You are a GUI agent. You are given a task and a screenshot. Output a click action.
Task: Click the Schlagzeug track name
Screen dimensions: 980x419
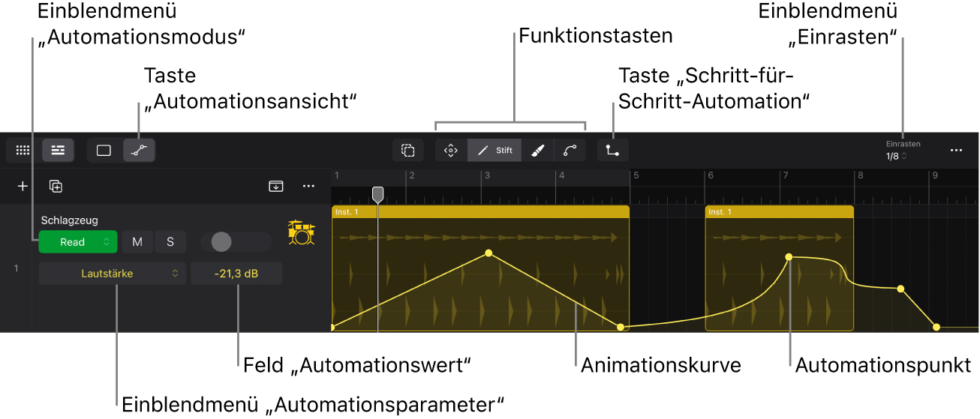pyautogui.click(x=70, y=220)
